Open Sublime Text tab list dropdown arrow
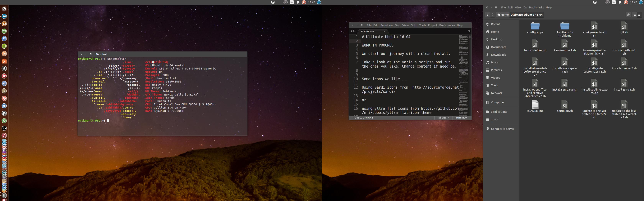 point(469,31)
